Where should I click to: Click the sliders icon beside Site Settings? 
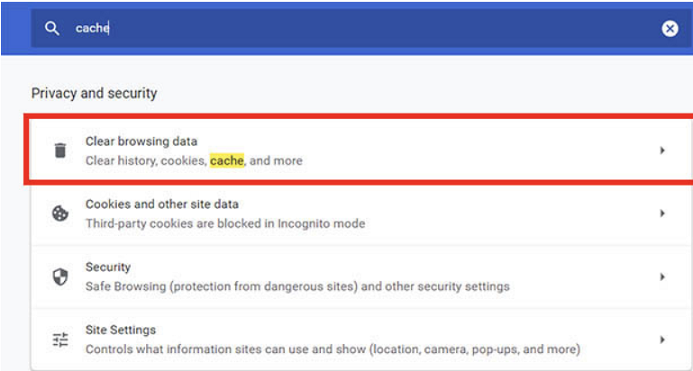60,340
